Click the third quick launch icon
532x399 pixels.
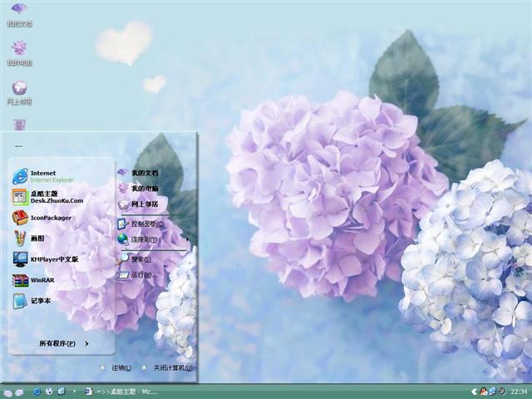point(62,392)
